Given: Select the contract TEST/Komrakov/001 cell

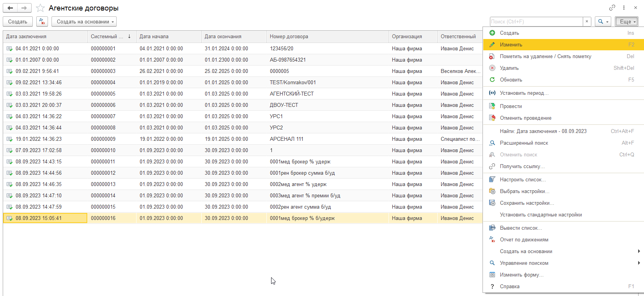Looking at the screenshot, I should point(328,82).
